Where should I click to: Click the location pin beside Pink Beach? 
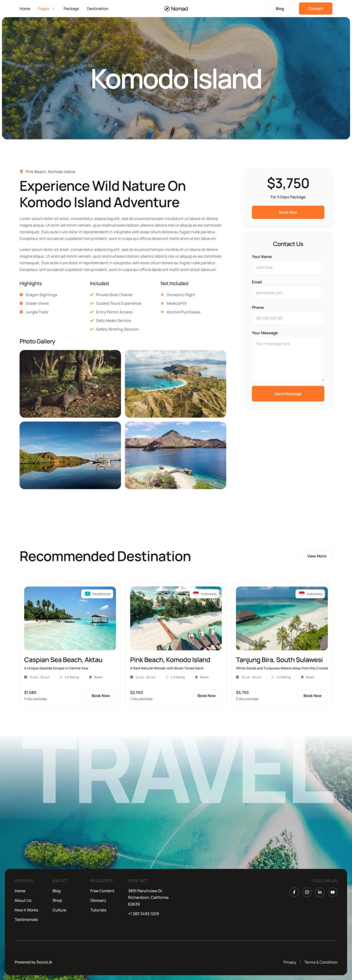click(x=21, y=171)
